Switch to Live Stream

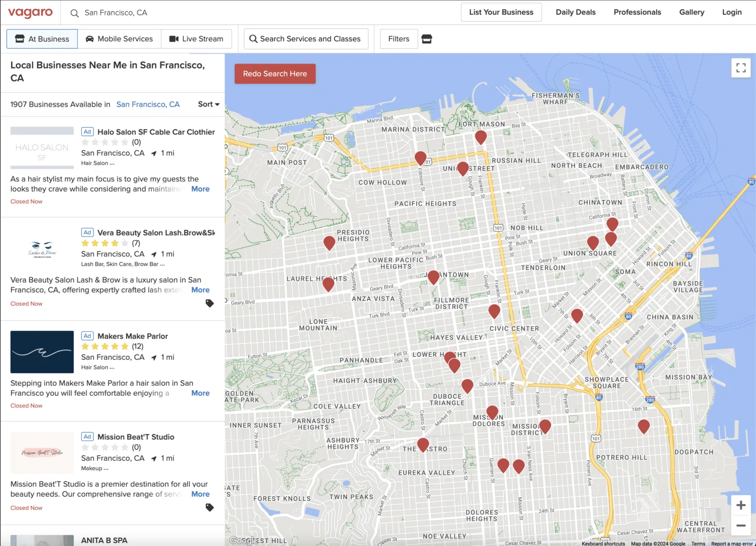[196, 39]
